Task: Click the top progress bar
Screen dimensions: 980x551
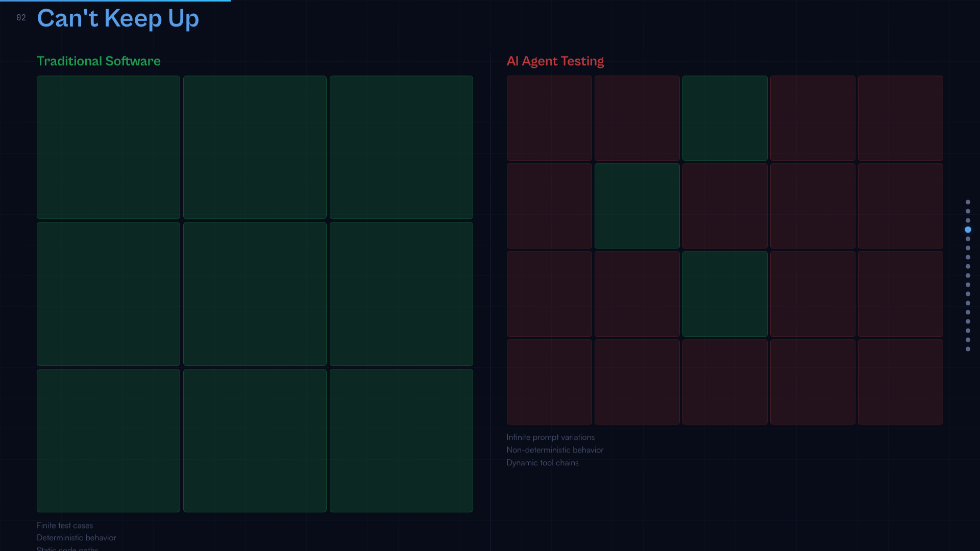Action: click(115, 1)
